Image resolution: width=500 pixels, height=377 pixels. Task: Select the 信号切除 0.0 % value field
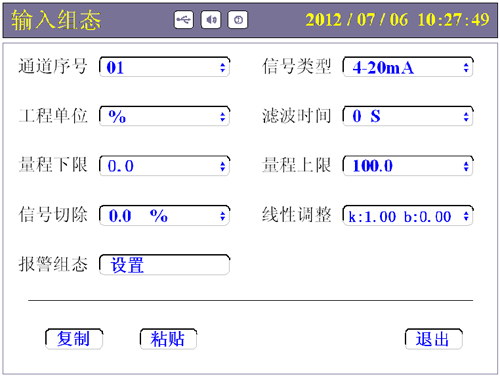point(165,216)
